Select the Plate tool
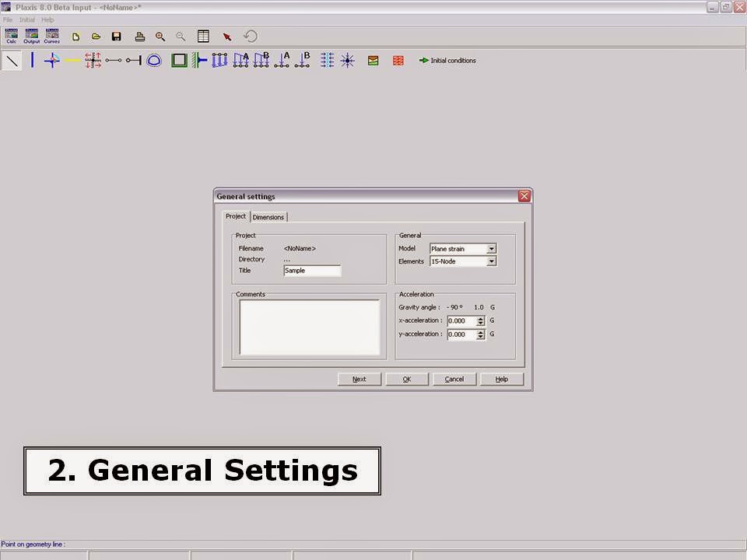This screenshot has height=560, width=747. pyautogui.click(x=32, y=60)
